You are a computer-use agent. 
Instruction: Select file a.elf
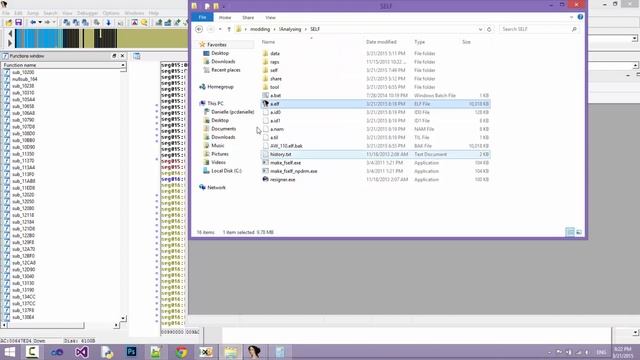(x=376, y=104)
